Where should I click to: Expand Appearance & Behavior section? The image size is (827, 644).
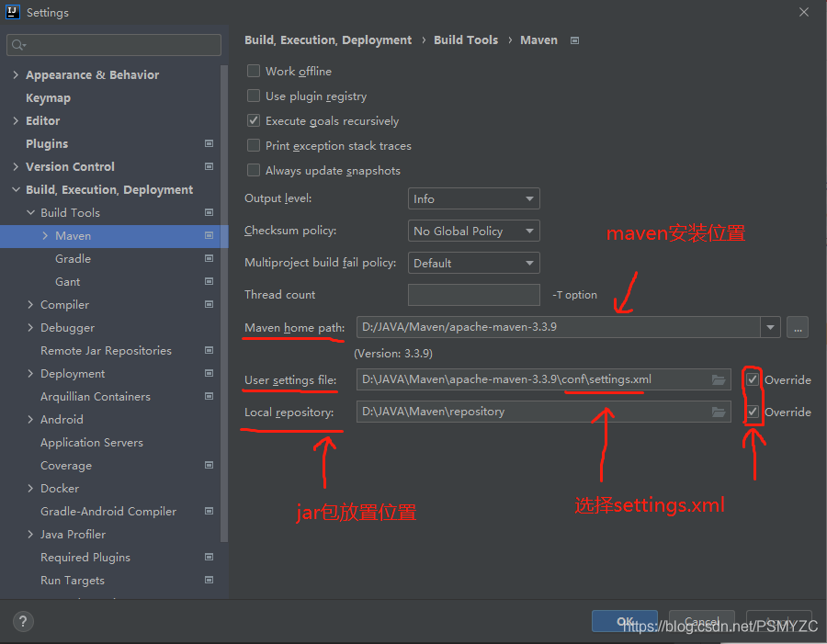click(x=16, y=75)
